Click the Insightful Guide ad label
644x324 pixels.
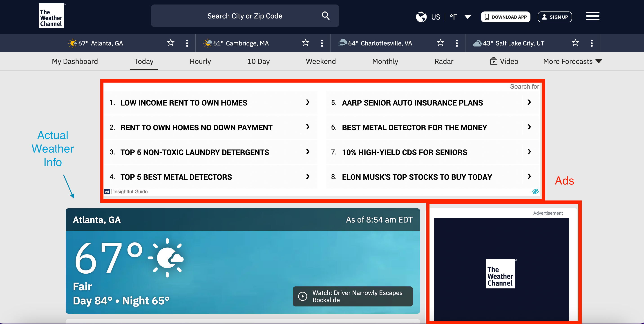point(130,191)
